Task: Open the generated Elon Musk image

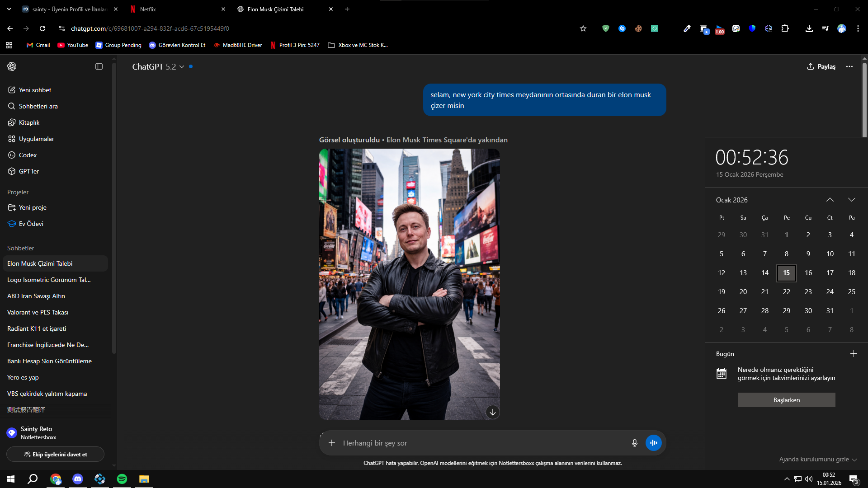Action: click(410, 284)
